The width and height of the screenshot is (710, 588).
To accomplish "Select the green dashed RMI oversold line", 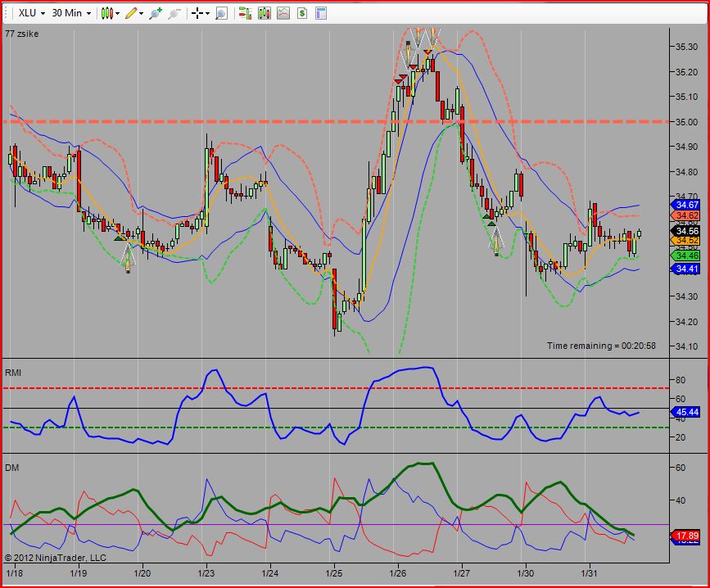I will pos(335,427).
